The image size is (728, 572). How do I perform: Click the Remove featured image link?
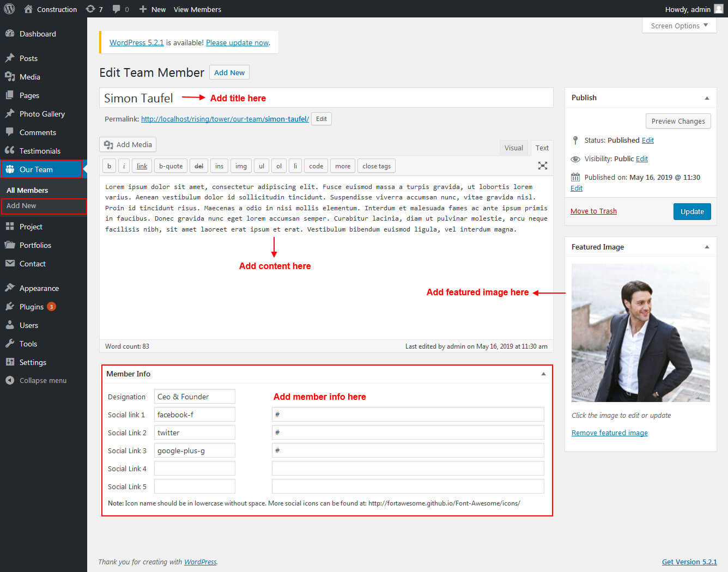pyautogui.click(x=609, y=433)
